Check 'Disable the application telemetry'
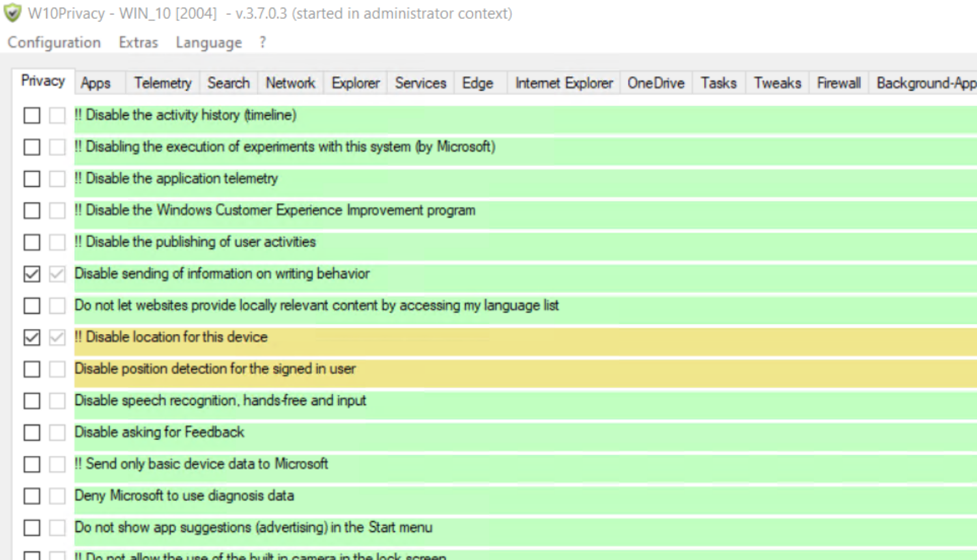 31,178
